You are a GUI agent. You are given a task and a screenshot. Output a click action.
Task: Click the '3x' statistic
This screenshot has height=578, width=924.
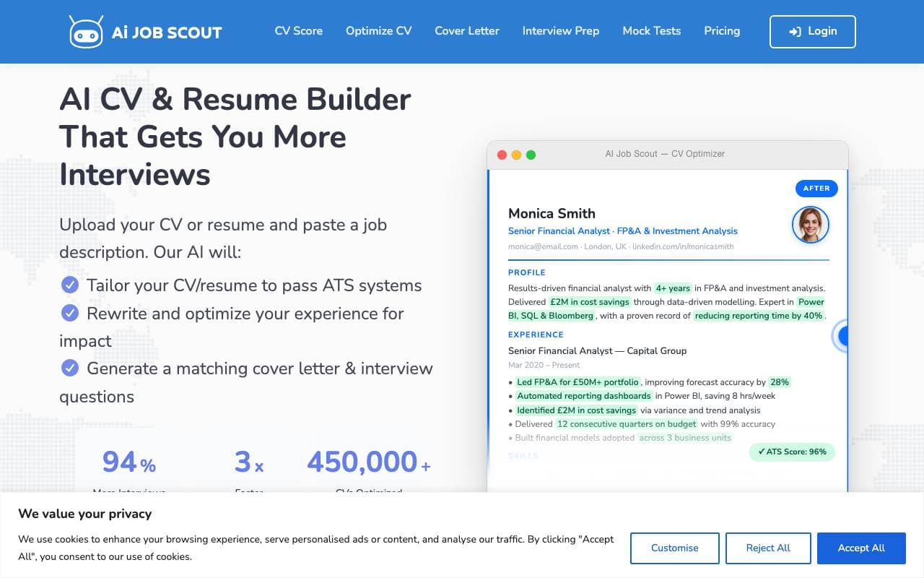coord(249,462)
